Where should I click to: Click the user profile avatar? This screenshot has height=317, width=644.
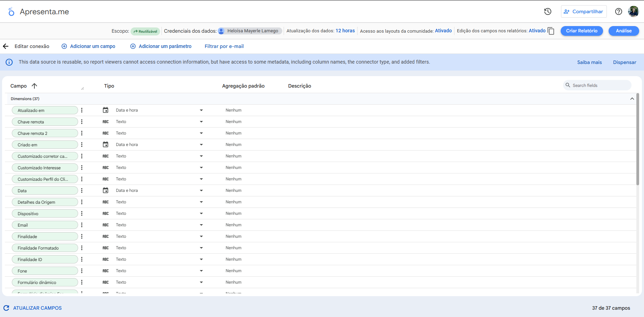(x=633, y=11)
